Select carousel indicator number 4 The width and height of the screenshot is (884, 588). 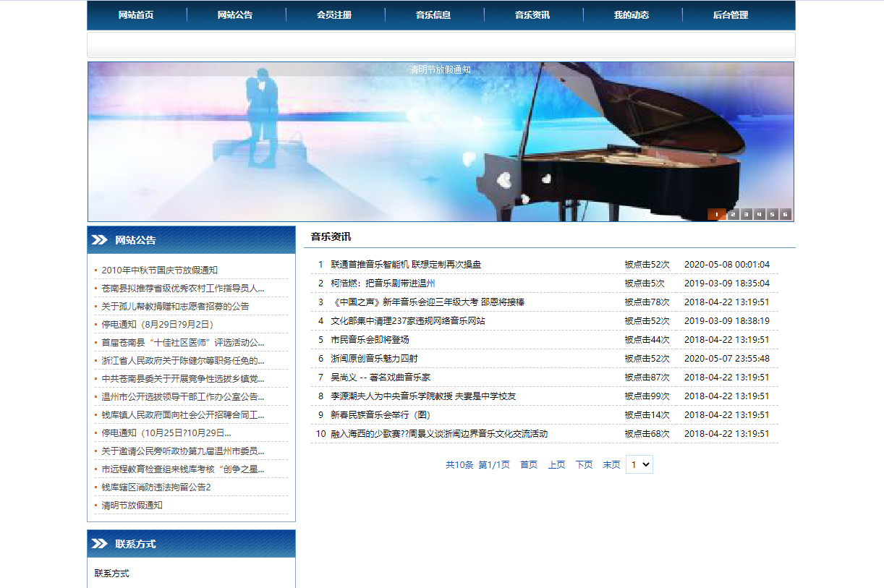pyautogui.click(x=759, y=215)
